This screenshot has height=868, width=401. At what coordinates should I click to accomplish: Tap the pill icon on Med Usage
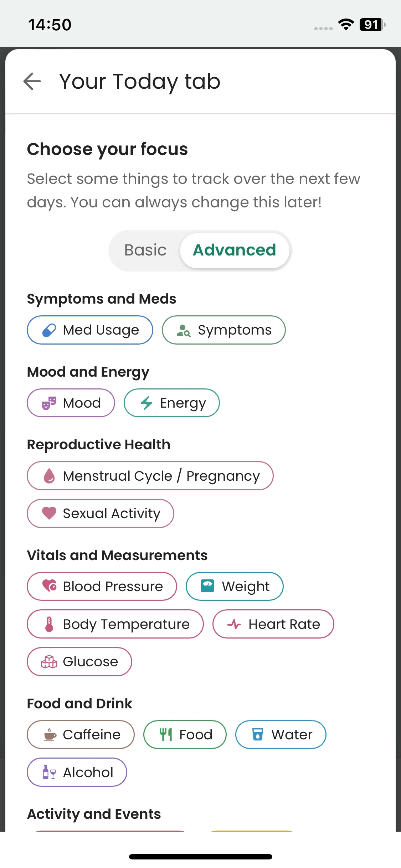coord(49,330)
